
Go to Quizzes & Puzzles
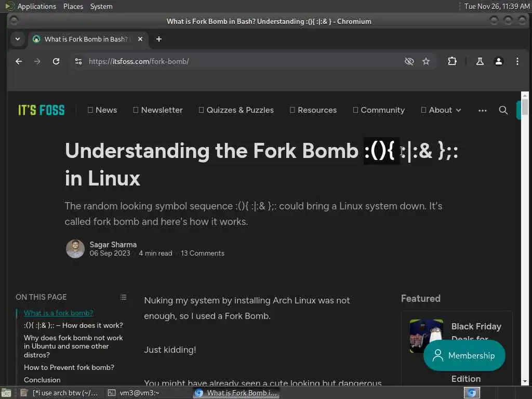[236, 110]
